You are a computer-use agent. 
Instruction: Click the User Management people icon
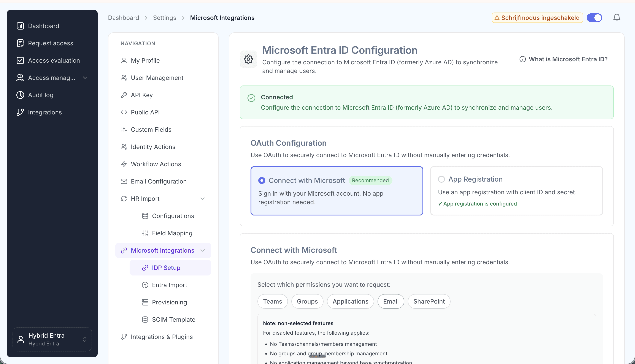[x=124, y=78]
